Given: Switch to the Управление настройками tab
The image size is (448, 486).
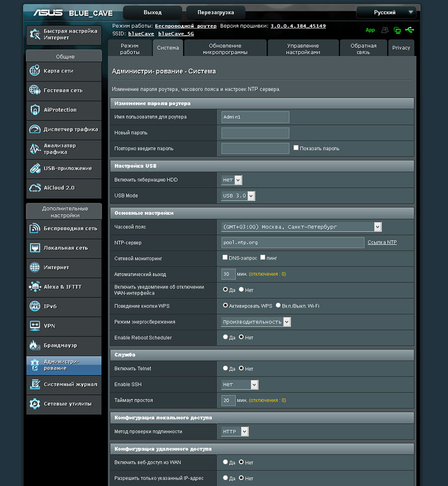Looking at the screenshot, I should 303,48.
